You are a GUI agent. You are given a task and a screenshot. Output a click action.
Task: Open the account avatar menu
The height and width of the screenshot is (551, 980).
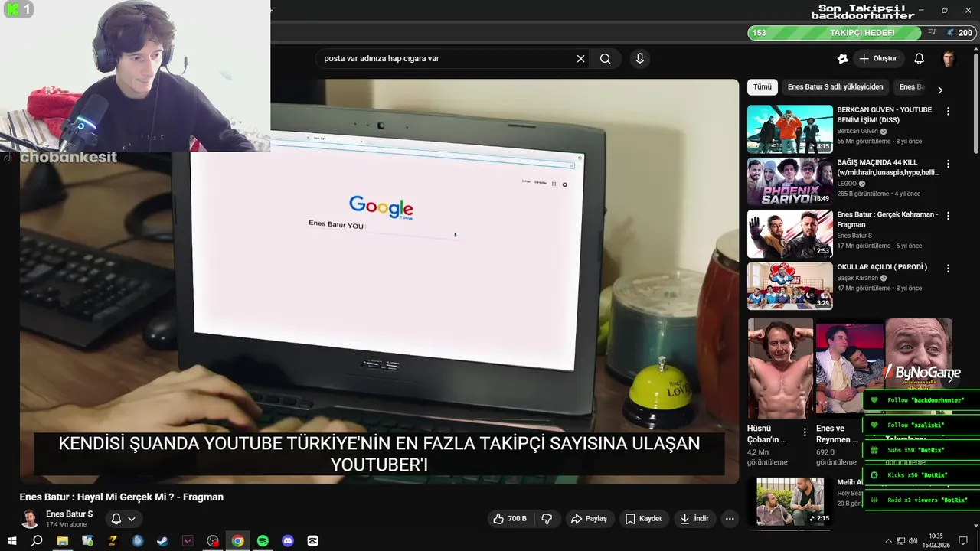(x=949, y=59)
